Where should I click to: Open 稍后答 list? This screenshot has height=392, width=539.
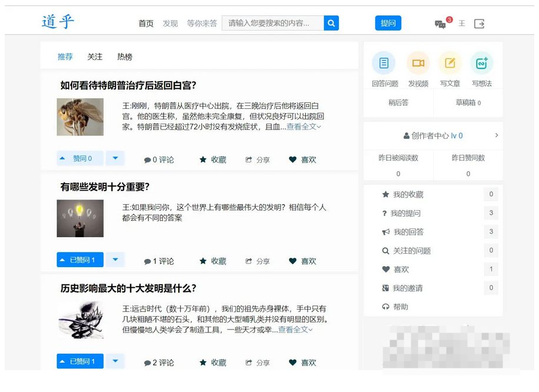tap(398, 102)
